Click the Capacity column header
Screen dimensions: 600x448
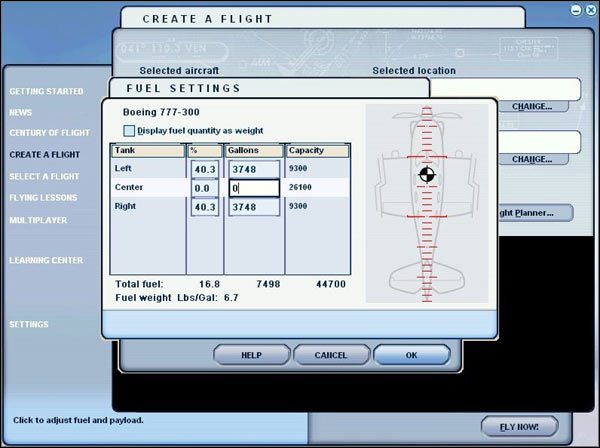(318, 150)
